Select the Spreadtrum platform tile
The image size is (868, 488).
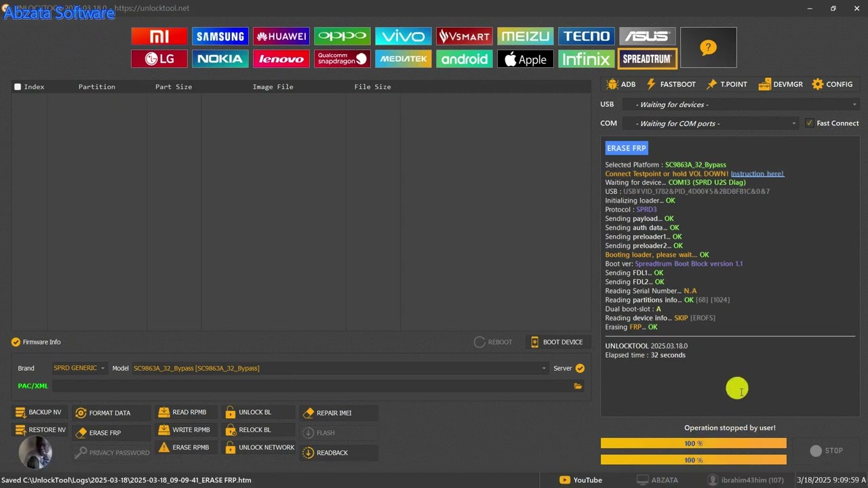pos(648,59)
